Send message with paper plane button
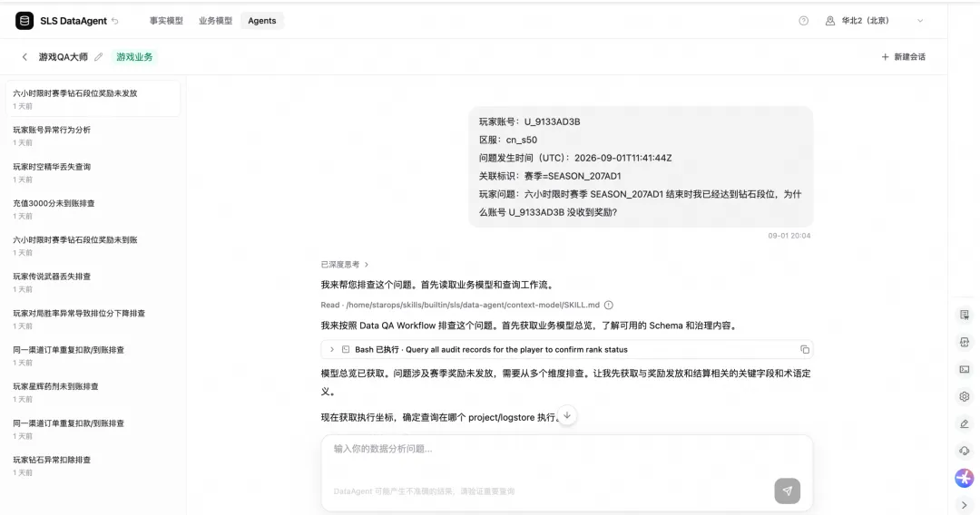The image size is (980, 515). 787,491
